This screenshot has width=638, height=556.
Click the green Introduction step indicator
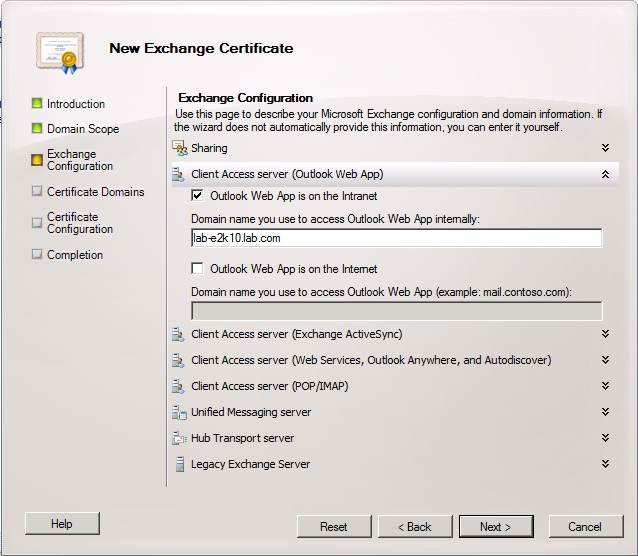(x=37, y=103)
